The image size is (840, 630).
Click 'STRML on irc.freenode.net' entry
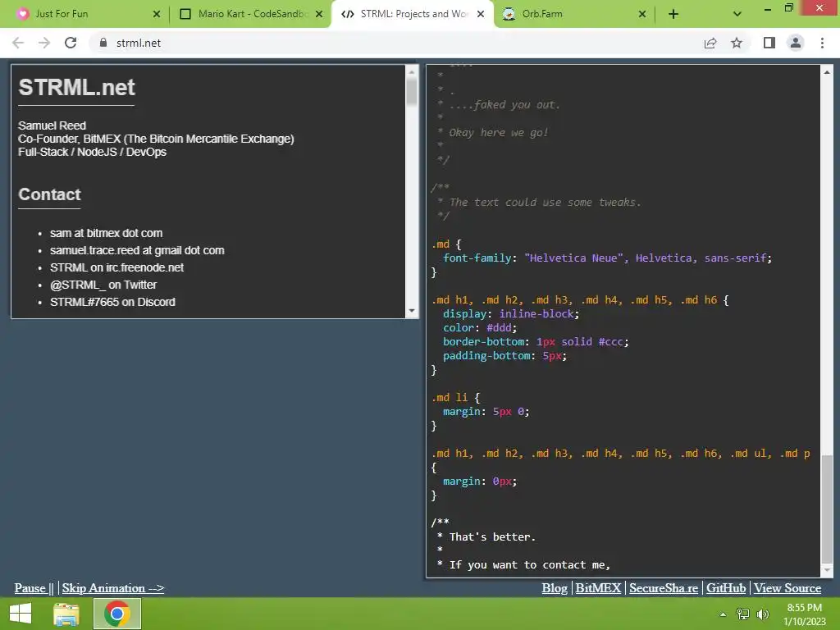coord(116,267)
